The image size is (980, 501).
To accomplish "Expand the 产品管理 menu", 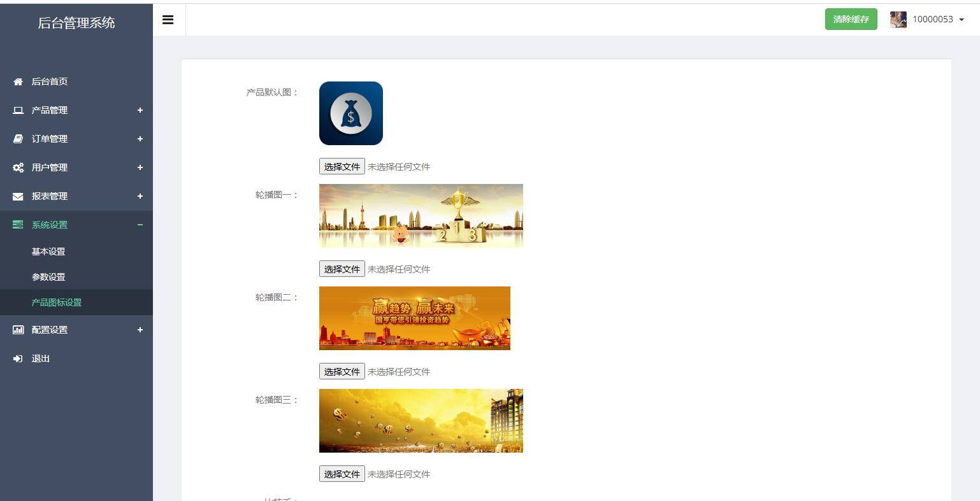I will pos(140,109).
